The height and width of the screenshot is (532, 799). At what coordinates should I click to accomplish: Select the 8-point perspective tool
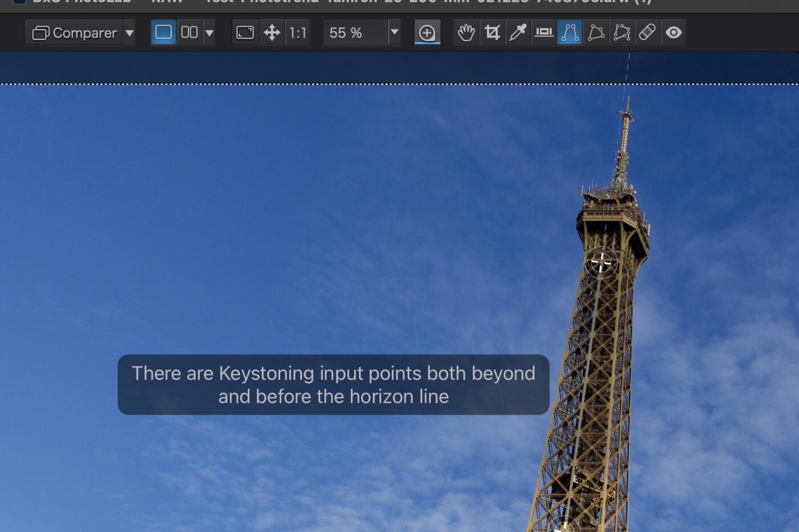(x=622, y=33)
